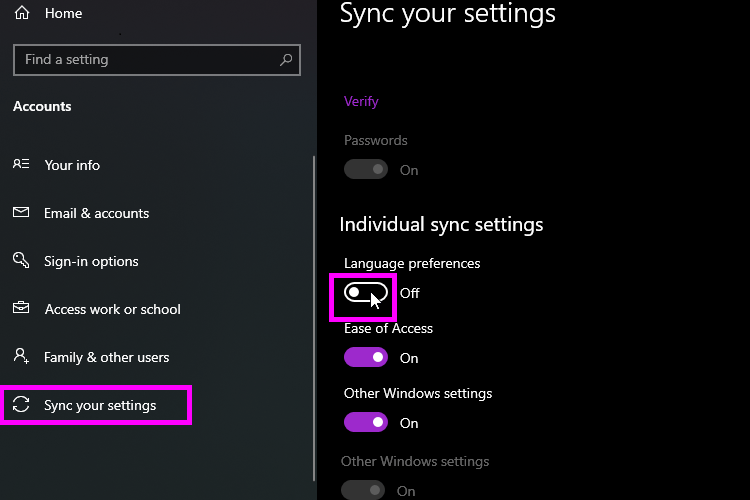Click the disabled Other Windows settings toggle at the bottom
This screenshot has width=750, height=500.
[363, 490]
